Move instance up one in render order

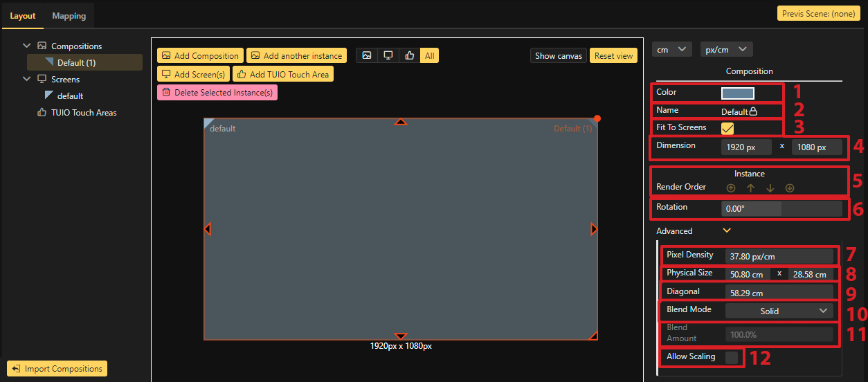pos(750,188)
